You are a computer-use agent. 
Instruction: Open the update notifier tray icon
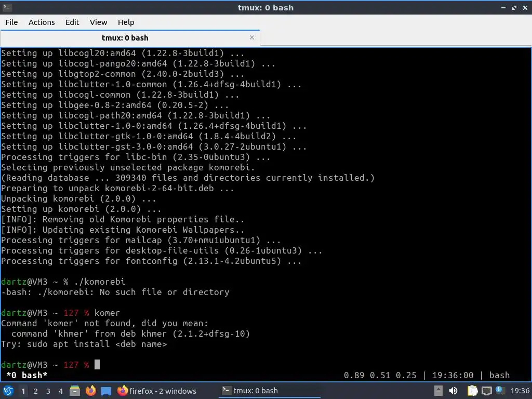500,390
